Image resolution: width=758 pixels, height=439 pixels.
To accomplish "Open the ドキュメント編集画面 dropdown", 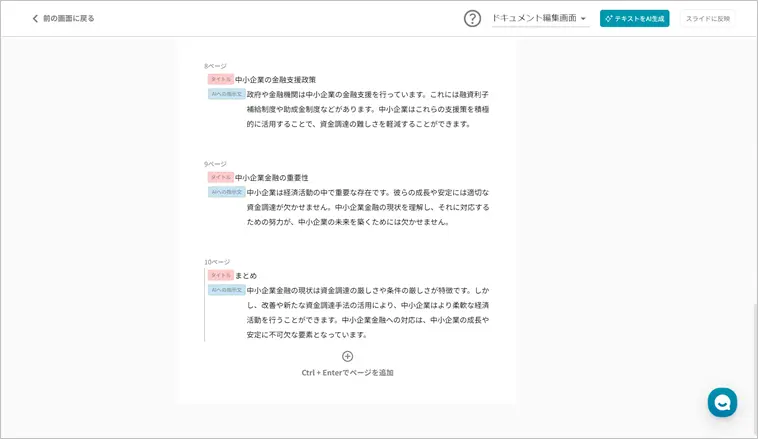I will 540,18.
